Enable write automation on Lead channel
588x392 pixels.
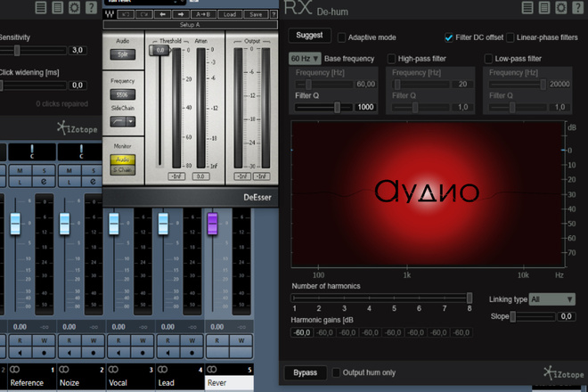[x=192, y=340]
